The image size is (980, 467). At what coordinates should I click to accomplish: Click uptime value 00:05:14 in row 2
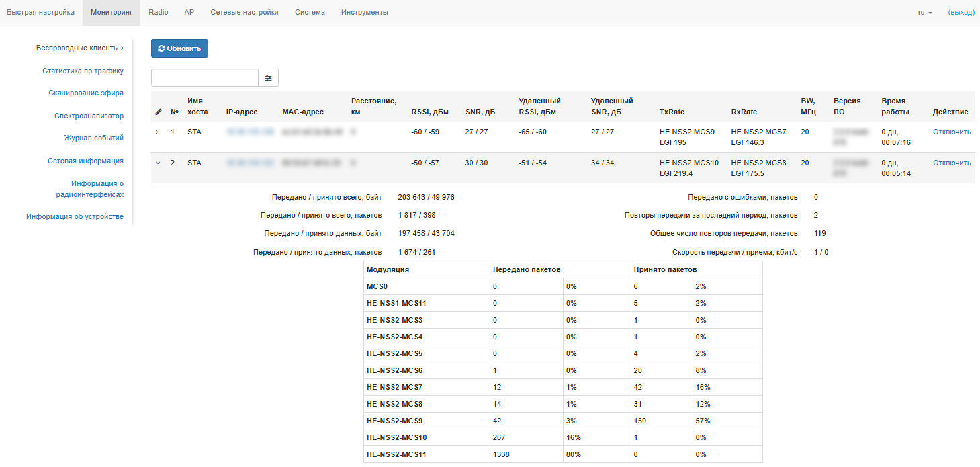coord(897,173)
